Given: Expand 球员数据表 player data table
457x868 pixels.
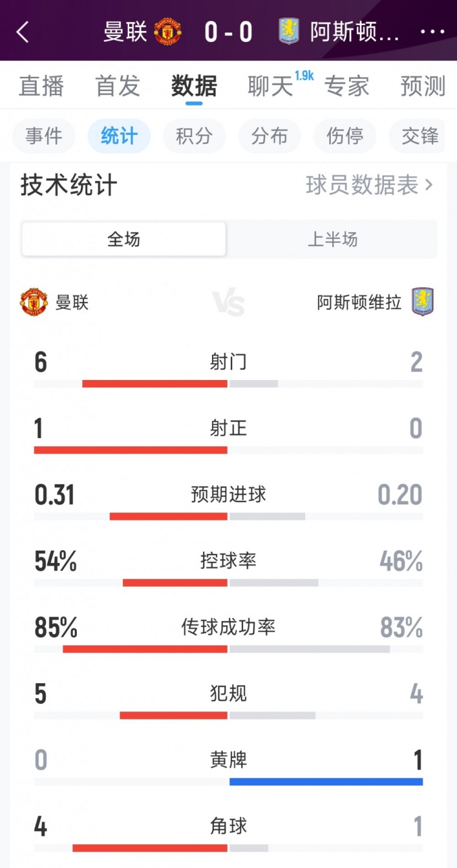Looking at the screenshot, I should tap(369, 185).
